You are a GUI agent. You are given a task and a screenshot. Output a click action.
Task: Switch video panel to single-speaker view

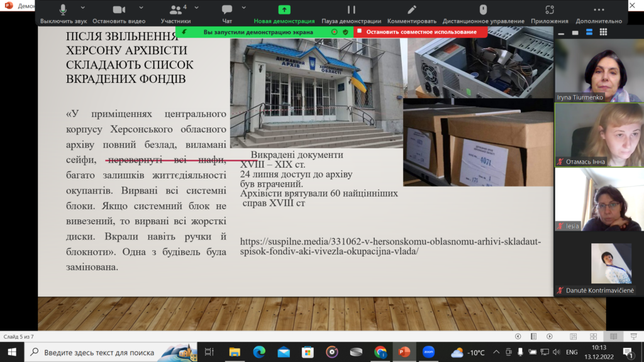pos(574,32)
